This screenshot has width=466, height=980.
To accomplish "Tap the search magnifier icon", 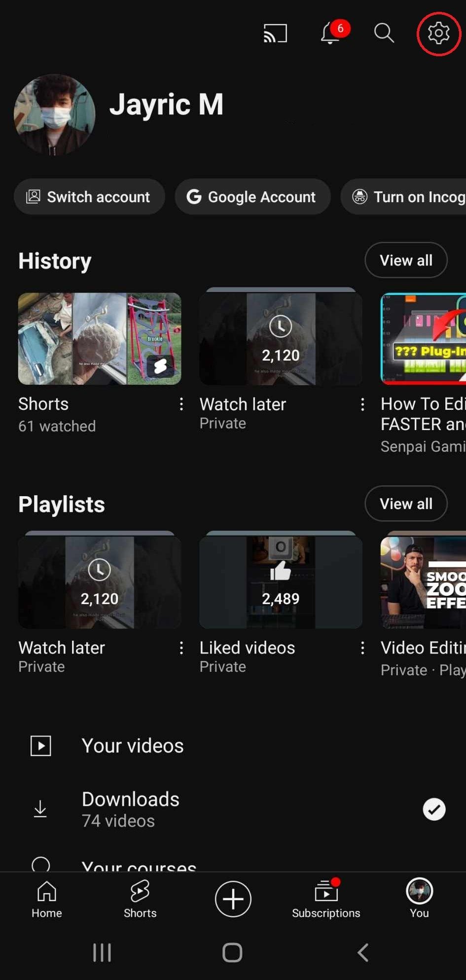I will tap(384, 34).
